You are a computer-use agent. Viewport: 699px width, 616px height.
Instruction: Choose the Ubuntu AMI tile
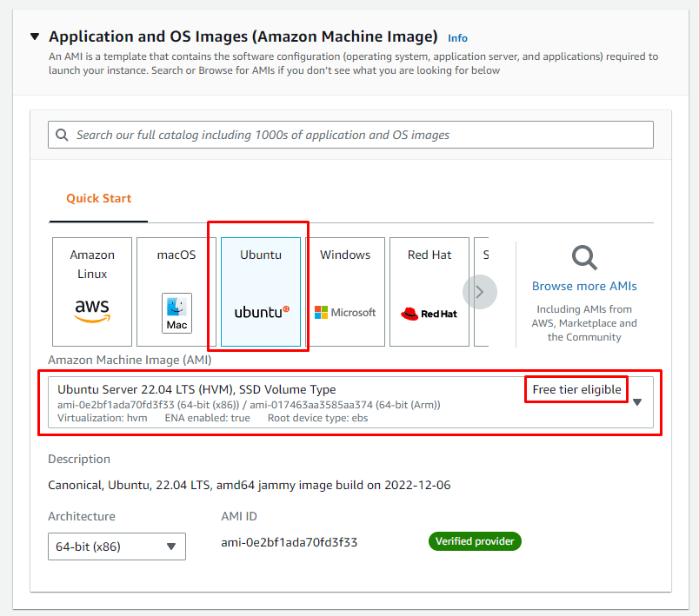(x=261, y=292)
